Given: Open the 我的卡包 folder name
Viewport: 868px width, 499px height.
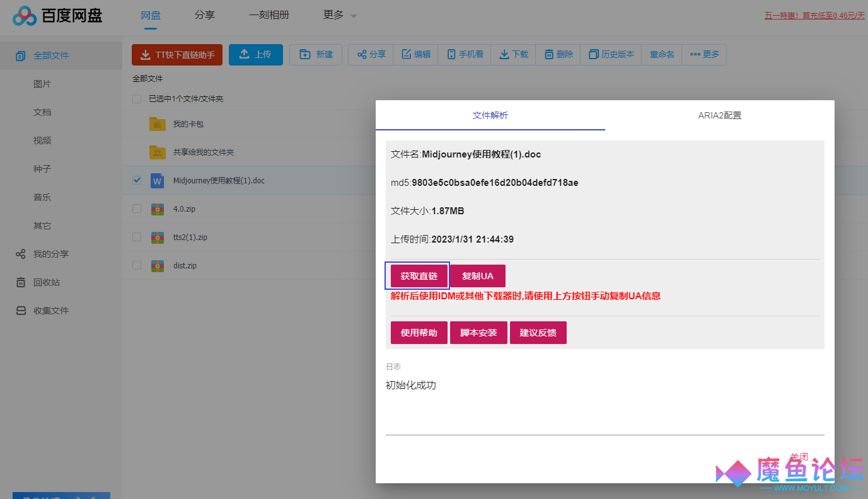Looking at the screenshot, I should click(x=188, y=124).
